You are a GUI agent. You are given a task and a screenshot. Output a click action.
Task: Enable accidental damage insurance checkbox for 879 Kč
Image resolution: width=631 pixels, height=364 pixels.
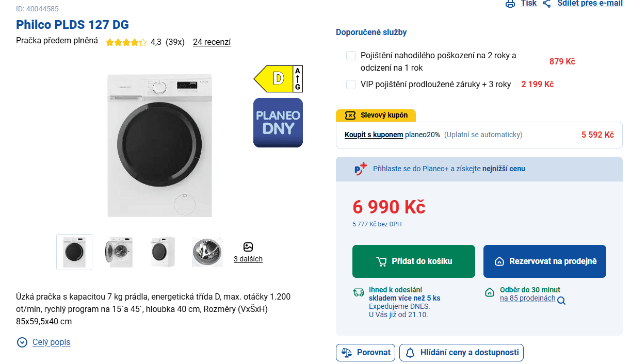[351, 56]
